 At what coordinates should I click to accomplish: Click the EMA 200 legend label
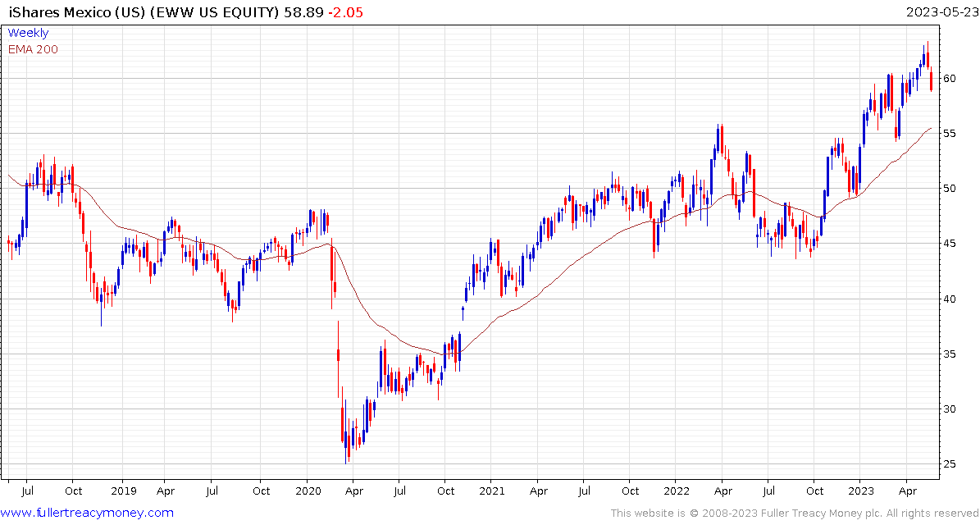click(x=33, y=49)
